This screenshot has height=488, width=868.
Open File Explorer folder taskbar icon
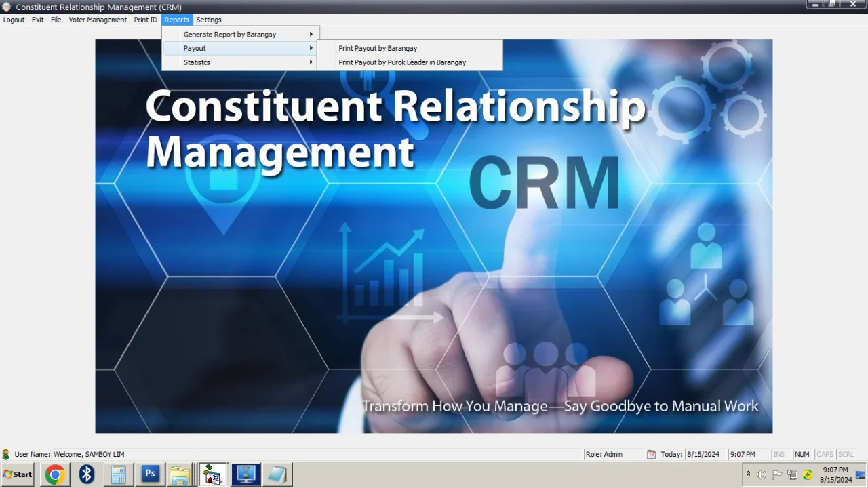pos(180,474)
